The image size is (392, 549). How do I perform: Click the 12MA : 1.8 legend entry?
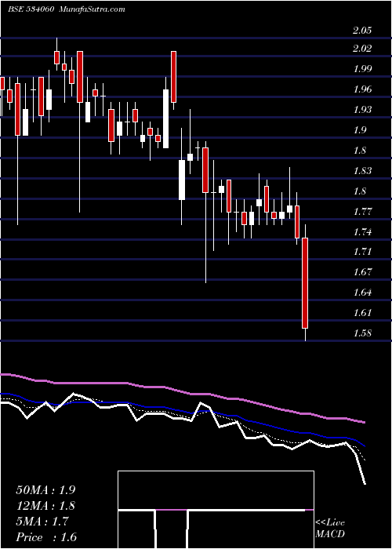[x=45, y=506]
